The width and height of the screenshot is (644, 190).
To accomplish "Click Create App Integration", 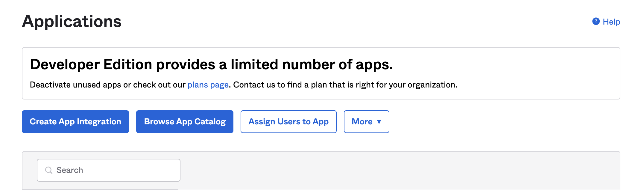I will tap(75, 122).
